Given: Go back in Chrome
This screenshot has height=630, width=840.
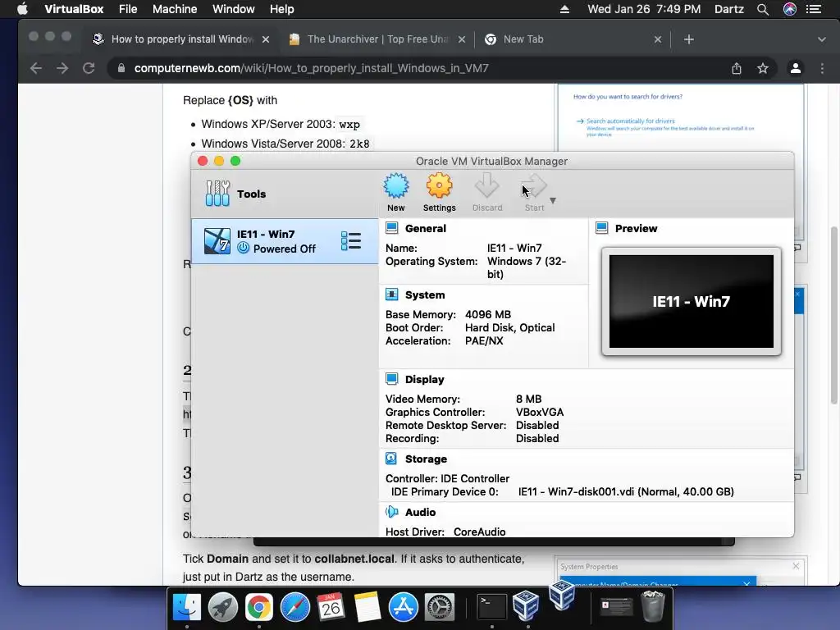Looking at the screenshot, I should coord(36,68).
